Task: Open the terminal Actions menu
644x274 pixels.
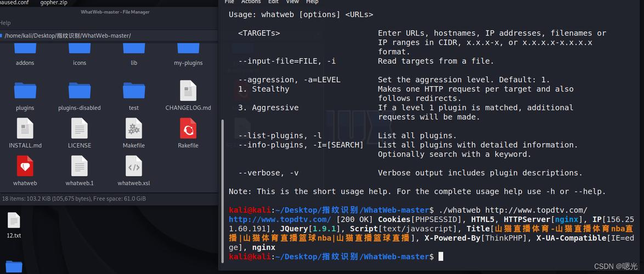Action: [x=251, y=2]
